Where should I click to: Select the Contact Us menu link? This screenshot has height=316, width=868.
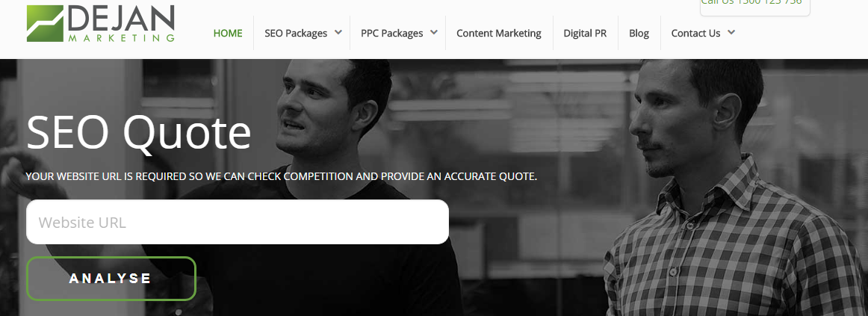pos(696,33)
